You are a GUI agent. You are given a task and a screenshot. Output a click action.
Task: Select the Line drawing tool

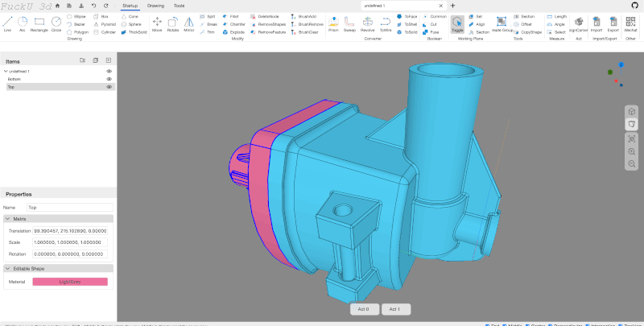[x=7, y=24]
